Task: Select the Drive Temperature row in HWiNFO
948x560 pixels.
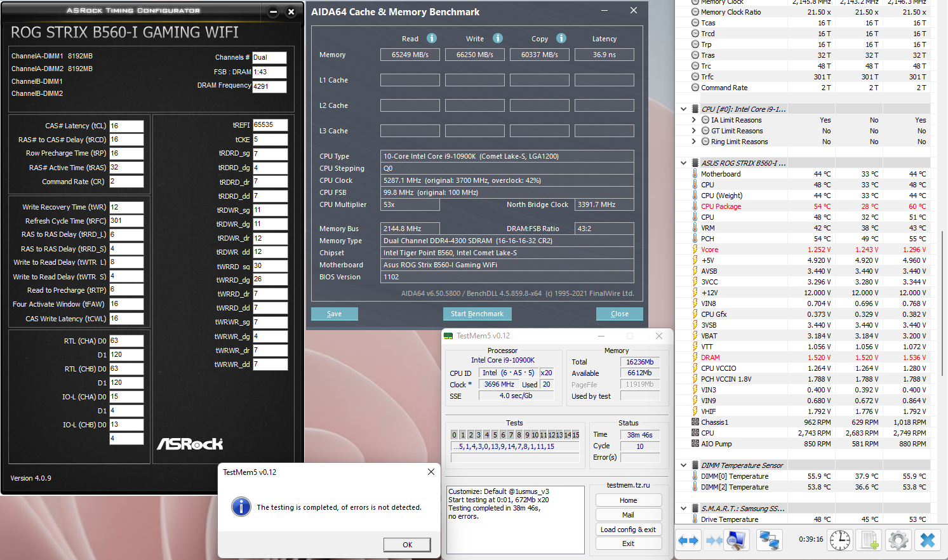Action: coord(811,519)
